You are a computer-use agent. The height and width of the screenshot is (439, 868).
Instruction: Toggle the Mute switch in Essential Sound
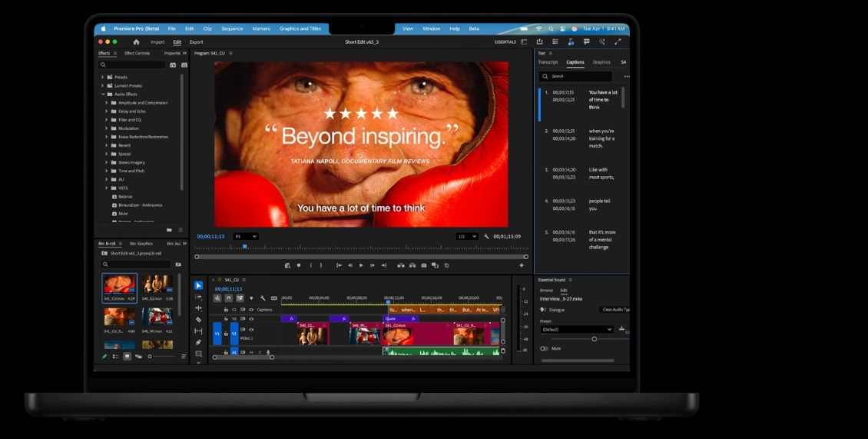point(544,348)
